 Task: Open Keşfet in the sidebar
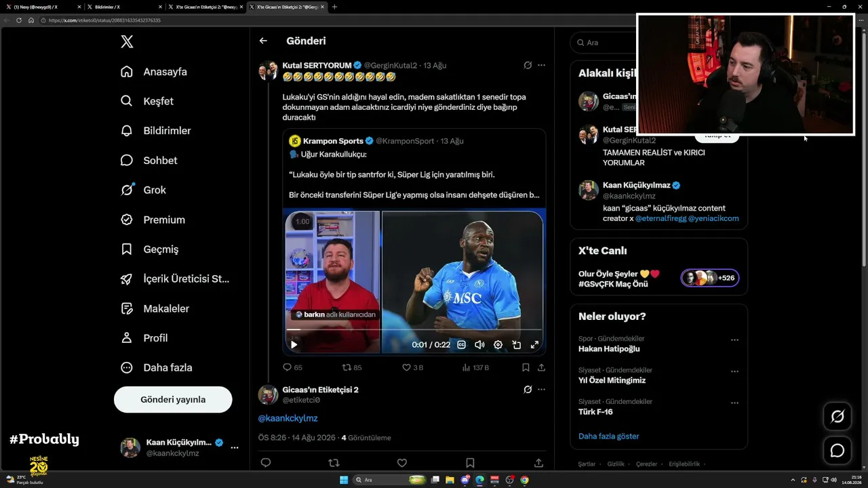point(147,101)
